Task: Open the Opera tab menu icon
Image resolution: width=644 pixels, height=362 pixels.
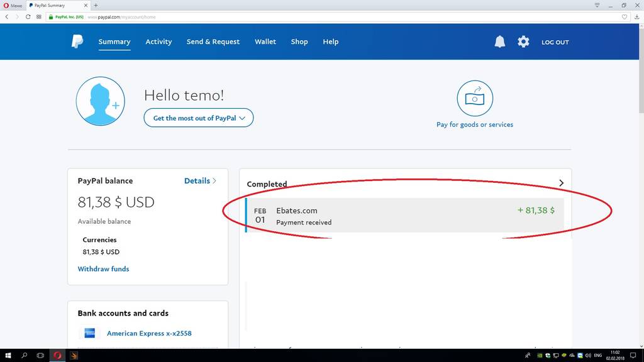Action: pyautogui.click(x=597, y=5)
